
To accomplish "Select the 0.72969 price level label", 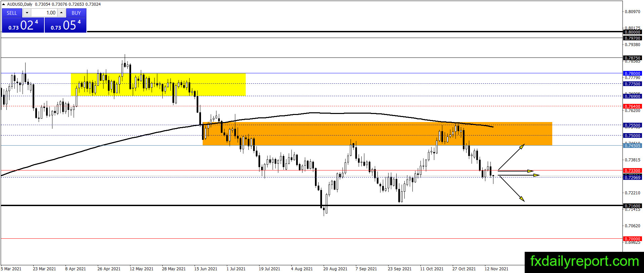I will click(x=632, y=178).
